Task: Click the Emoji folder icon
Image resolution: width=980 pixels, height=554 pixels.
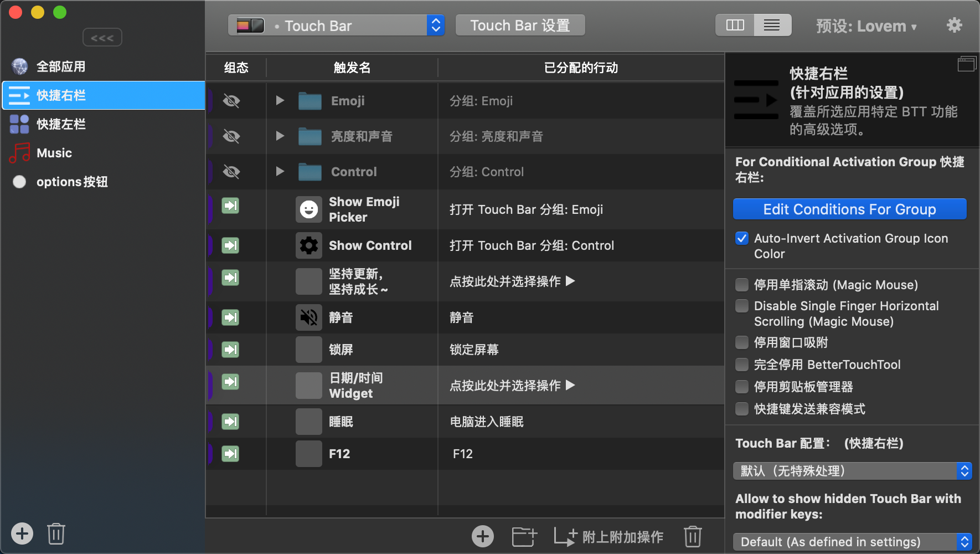Action: point(310,101)
